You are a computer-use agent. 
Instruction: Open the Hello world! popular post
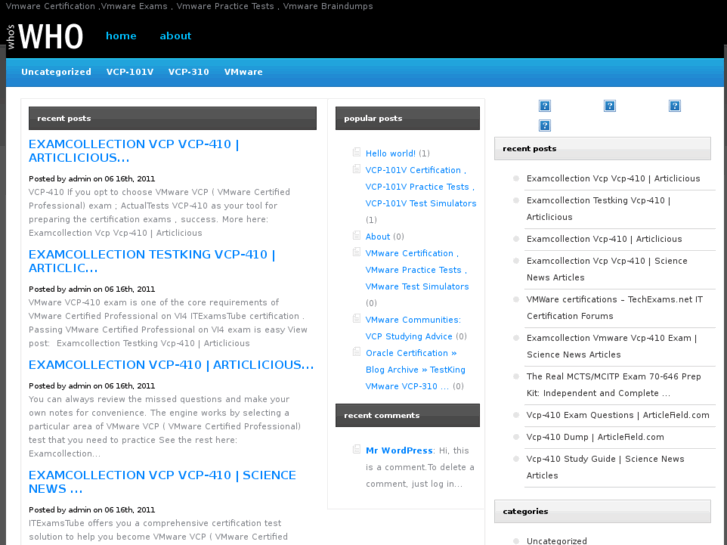pos(390,154)
